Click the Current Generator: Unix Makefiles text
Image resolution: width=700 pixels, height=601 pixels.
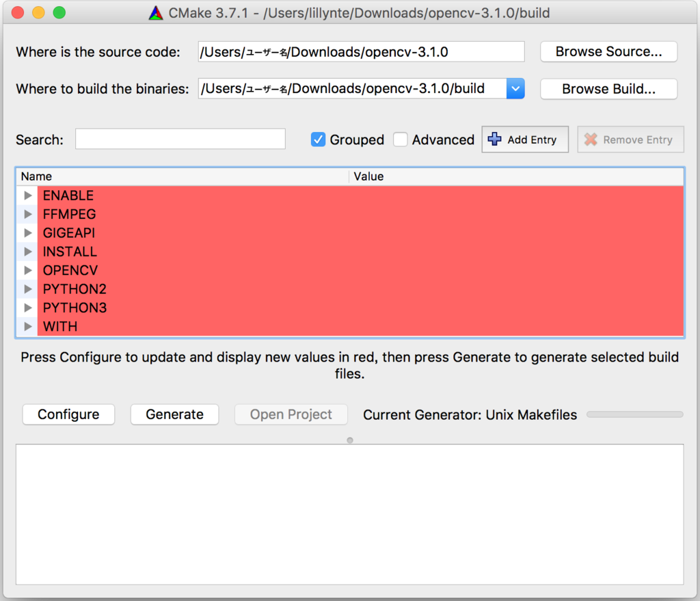coord(470,415)
